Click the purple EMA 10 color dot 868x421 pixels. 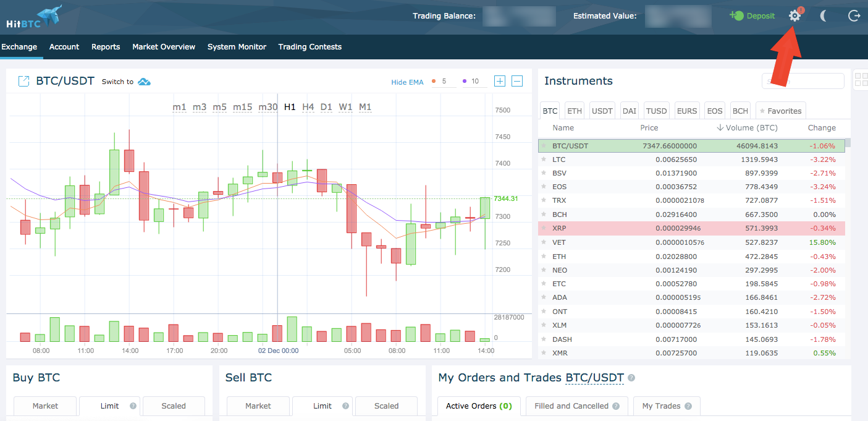pyautogui.click(x=465, y=81)
